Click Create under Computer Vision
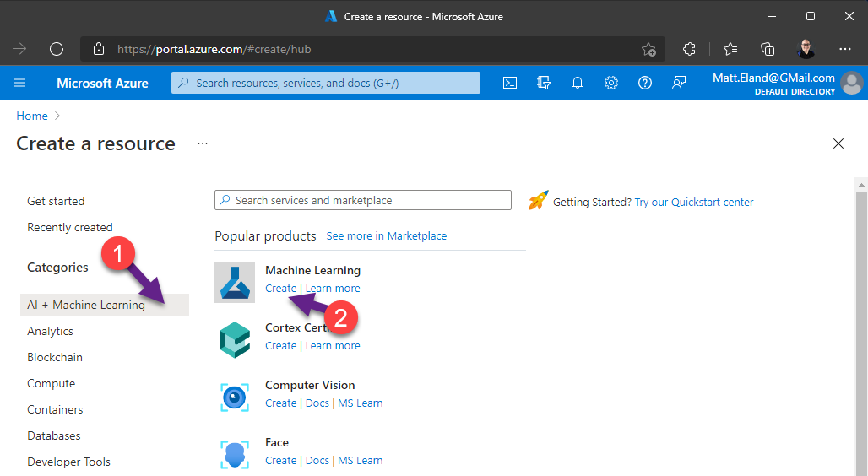Screen dimensions: 868x476 (x=280, y=403)
